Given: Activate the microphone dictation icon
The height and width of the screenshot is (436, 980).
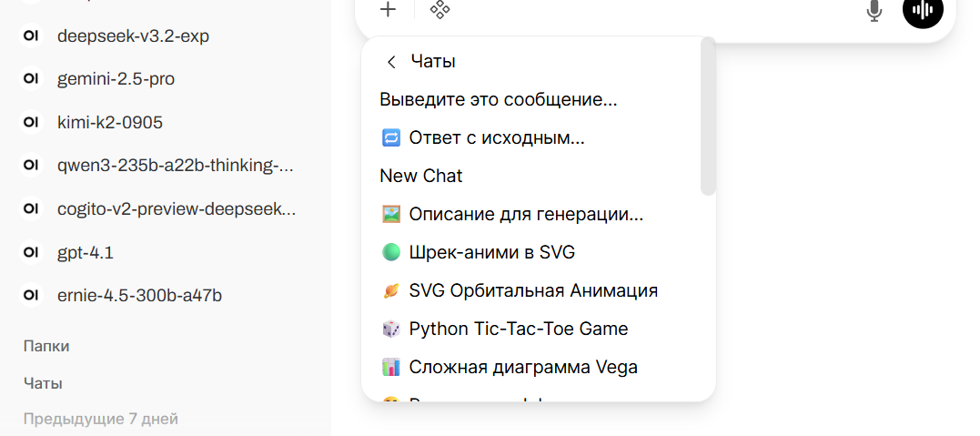Looking at the screenshot, I should 875,11.
